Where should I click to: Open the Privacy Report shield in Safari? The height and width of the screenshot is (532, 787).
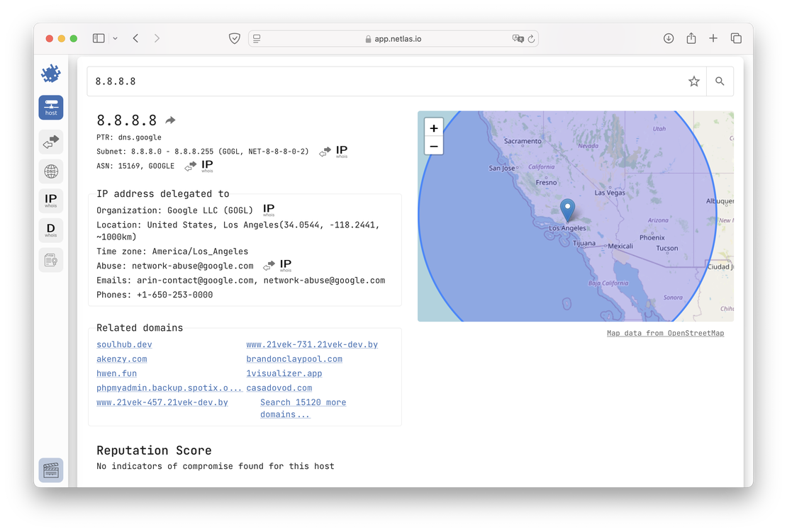click(x=234, y=38)
